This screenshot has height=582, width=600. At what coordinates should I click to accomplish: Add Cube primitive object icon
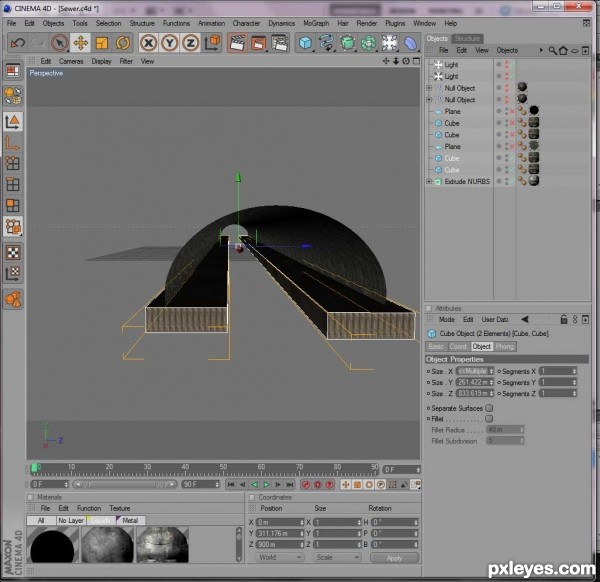coord(305,43)
